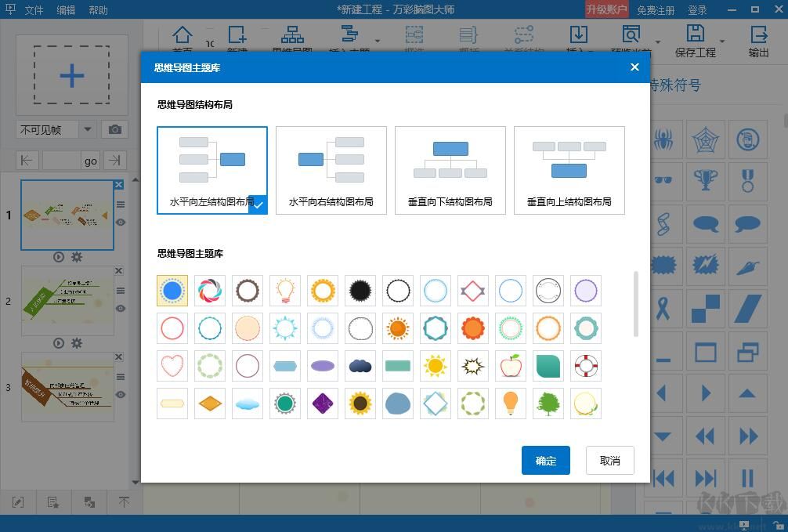
Task: Select the 插入主题 insert topic icon
Action: [x=351, y=35]
